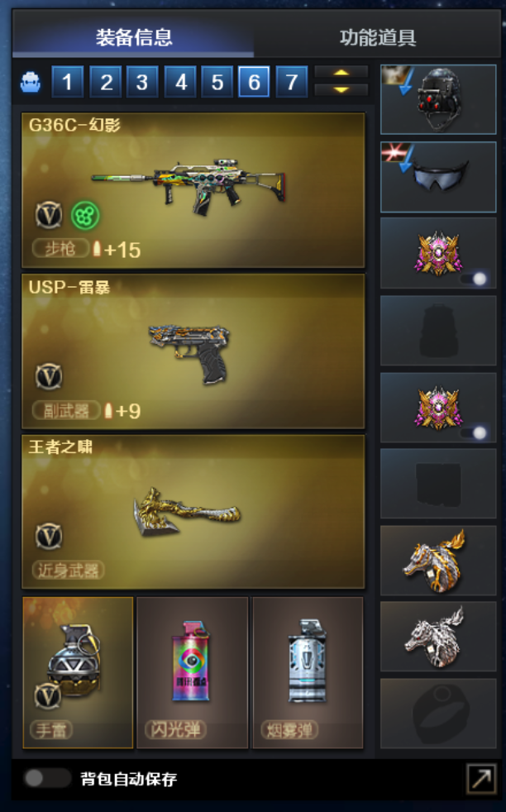
Task: Click the yellow up arrow above backpack numbers
Action: tap(341, 73)
